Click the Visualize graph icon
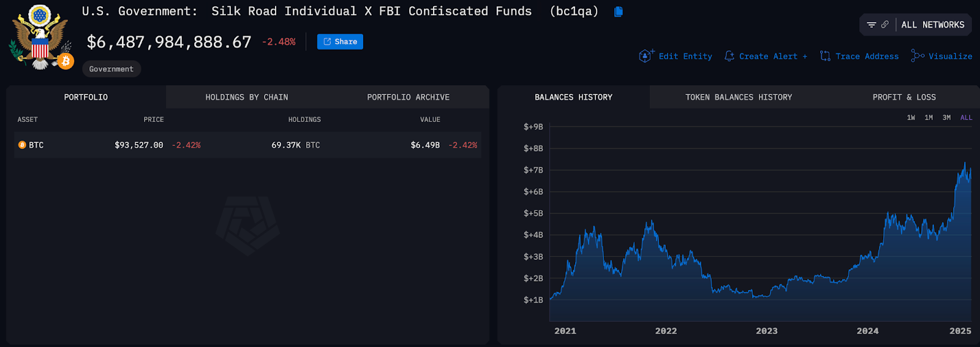The height and width of the screenshot is (347, 980). point(918,56)
